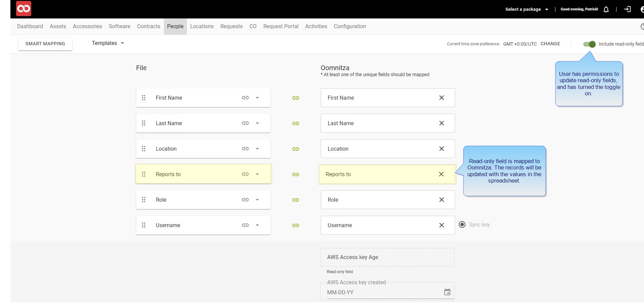Click green link icon between First Name fields

[x=295, y=98]
